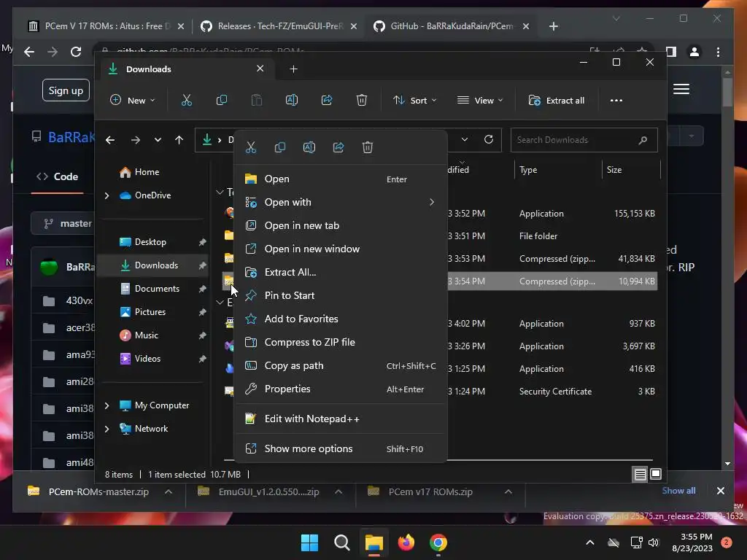747x560 pixels.
Task: Open Windows Start menu
Action: 309,542
